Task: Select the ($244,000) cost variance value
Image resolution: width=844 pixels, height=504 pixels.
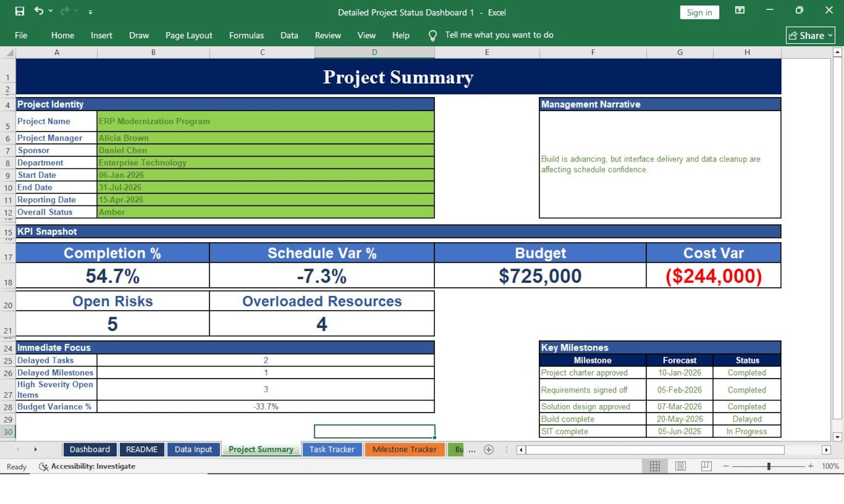Action: (x=713, y=276)
